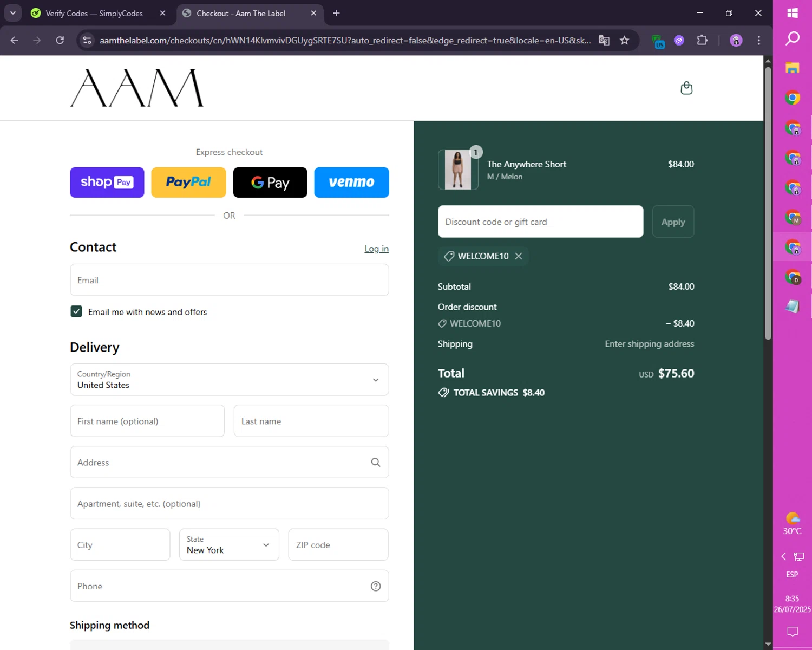
Task: Open File Explorer from the taskbar
Action: pos(793,68)
